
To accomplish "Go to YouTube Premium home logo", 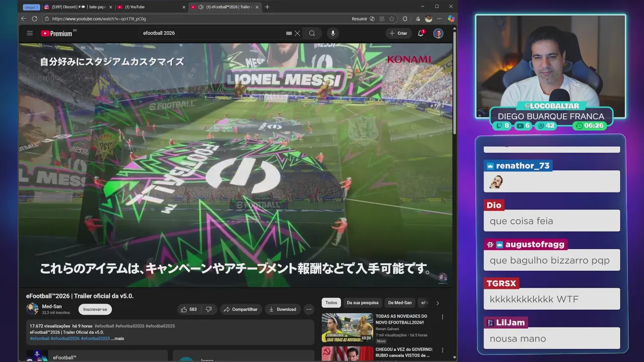I will click(58, 33).
